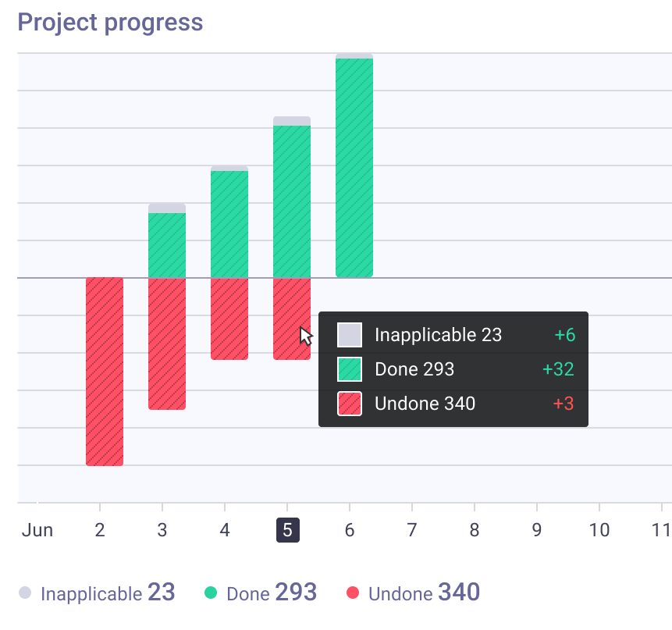This screenshot has height=630, width=672.
Task: Click date label 6 on the axis
Action: click(350, 530)
